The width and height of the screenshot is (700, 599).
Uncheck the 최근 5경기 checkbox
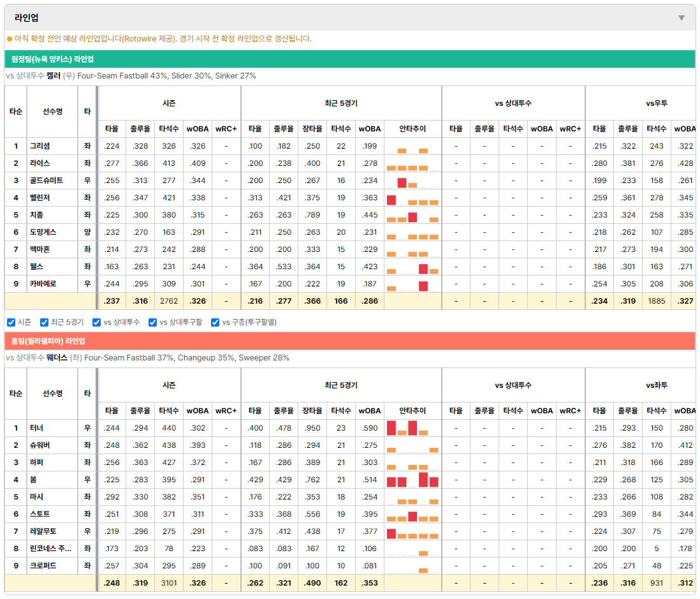(x=44, y=323)
